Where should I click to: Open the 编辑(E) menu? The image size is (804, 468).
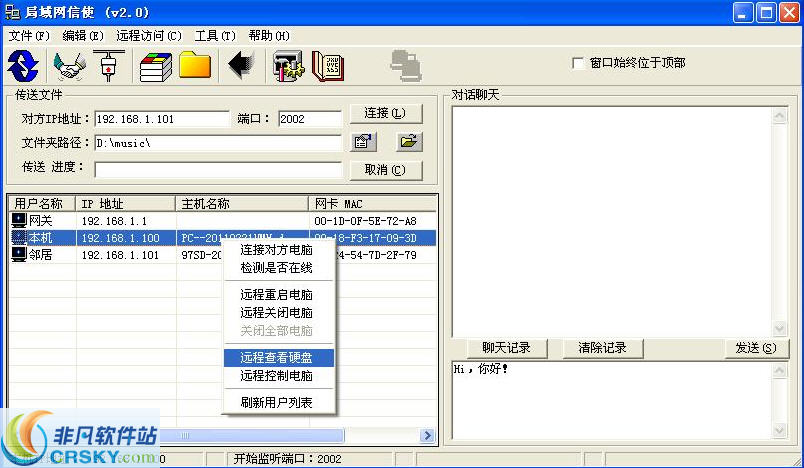[83, 35]
